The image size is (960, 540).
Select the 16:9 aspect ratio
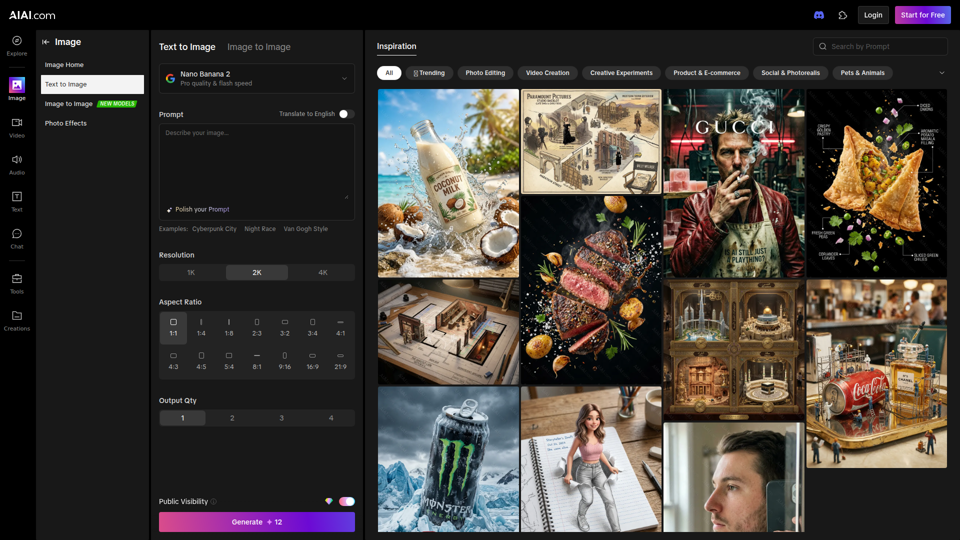[312, 360]
